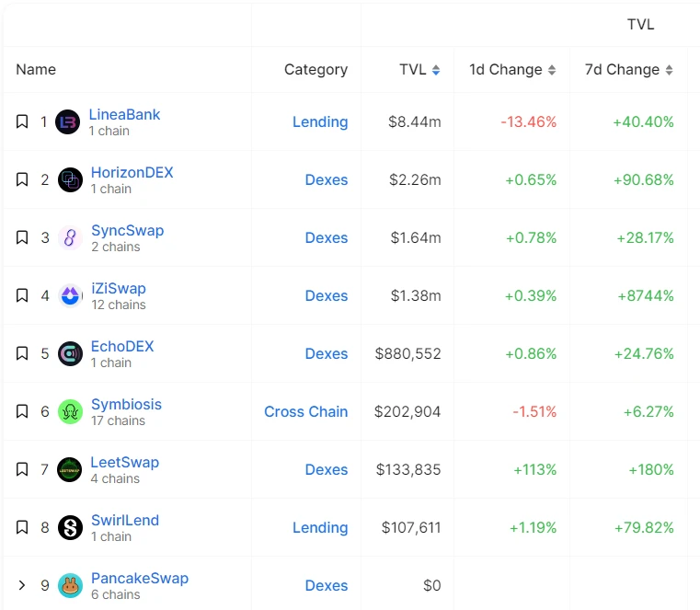Open the SyncSwap protocol link
This screenshot has width=700, height=610.
[x=128, y=230]
